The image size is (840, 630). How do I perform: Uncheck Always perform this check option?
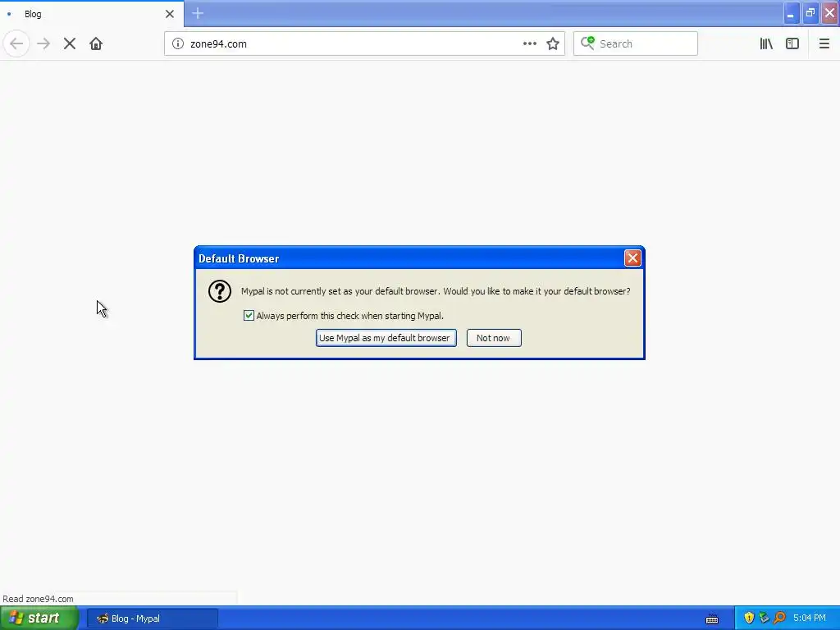[x=249, y=316]
